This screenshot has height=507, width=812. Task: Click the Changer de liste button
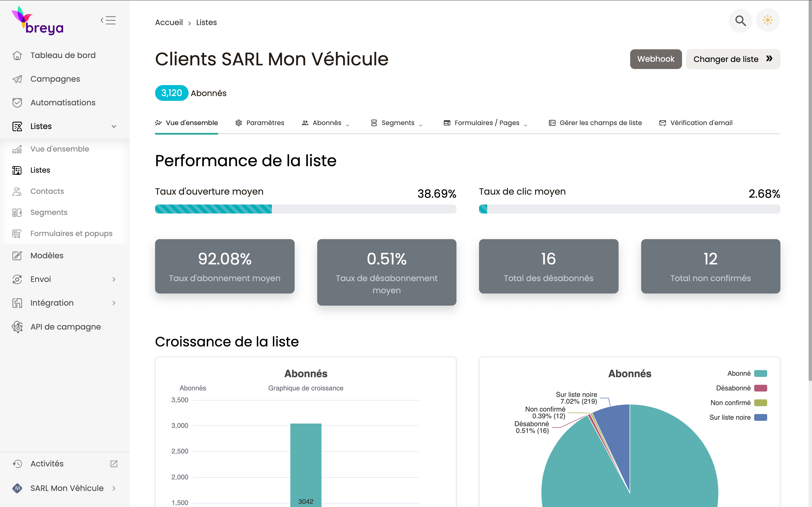732,59
